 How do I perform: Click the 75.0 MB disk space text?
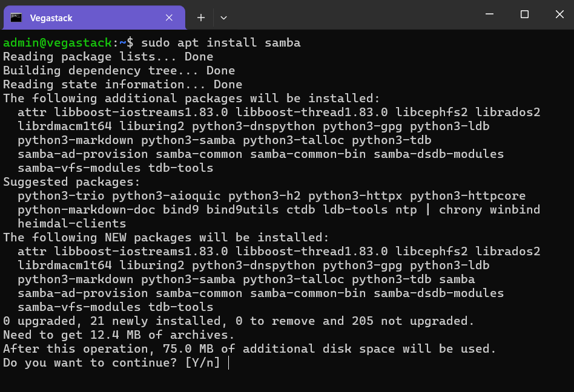pyautogui.click(x=188, y=348)
